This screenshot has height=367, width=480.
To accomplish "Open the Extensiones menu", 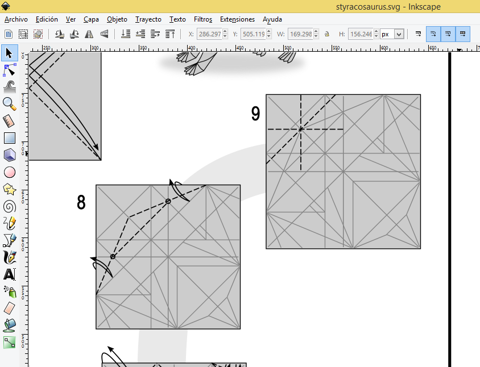I will click(237, 19).
